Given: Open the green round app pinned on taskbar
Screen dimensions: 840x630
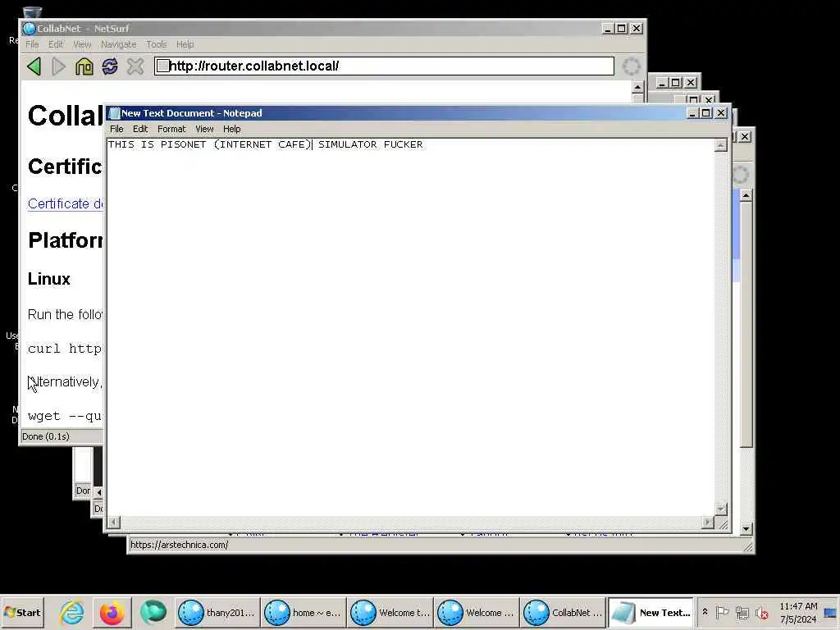Looking at the screenshot, I should point(153,613).
